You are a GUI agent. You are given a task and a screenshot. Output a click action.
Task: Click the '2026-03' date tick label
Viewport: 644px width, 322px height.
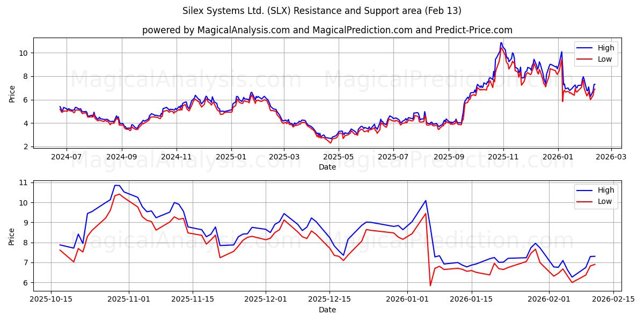click(x=611, y=157)
